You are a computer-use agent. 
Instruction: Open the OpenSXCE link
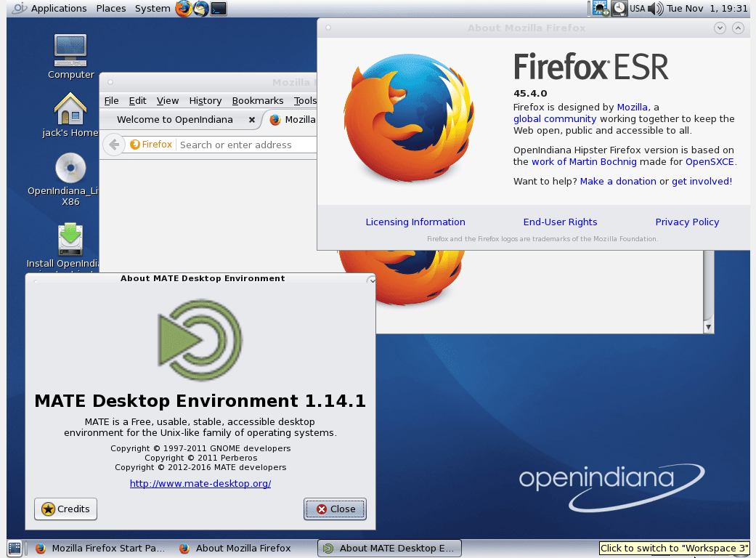coord(710,161)
